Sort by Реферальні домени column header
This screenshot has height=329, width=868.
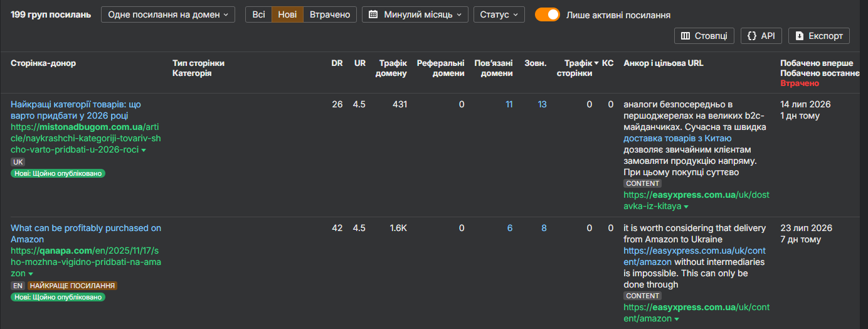(x=441, y=68)
